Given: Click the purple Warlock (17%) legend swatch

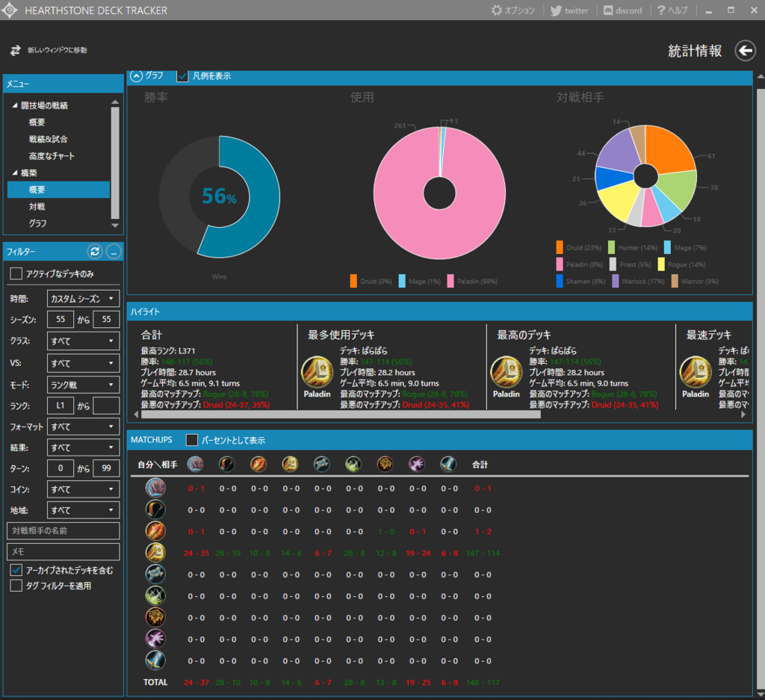Looking at the screenshot, I should [616, 281].
